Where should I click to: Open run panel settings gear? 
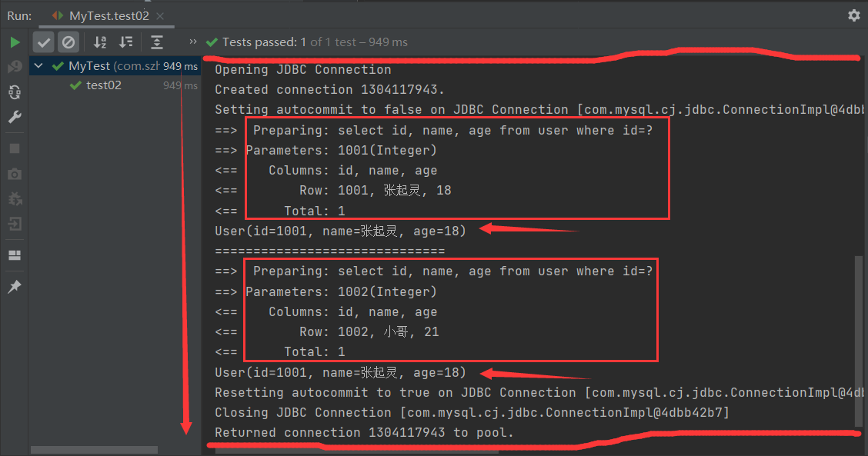coord(854,15)
